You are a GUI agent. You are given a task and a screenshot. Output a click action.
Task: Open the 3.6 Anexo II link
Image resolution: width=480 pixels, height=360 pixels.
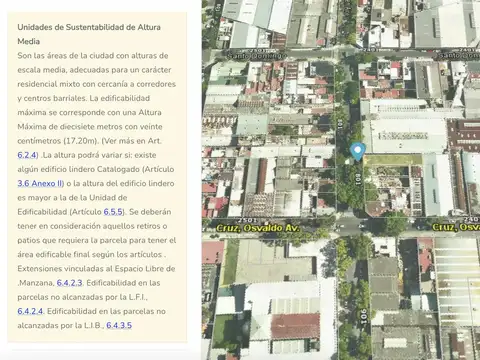coord(40,183)
